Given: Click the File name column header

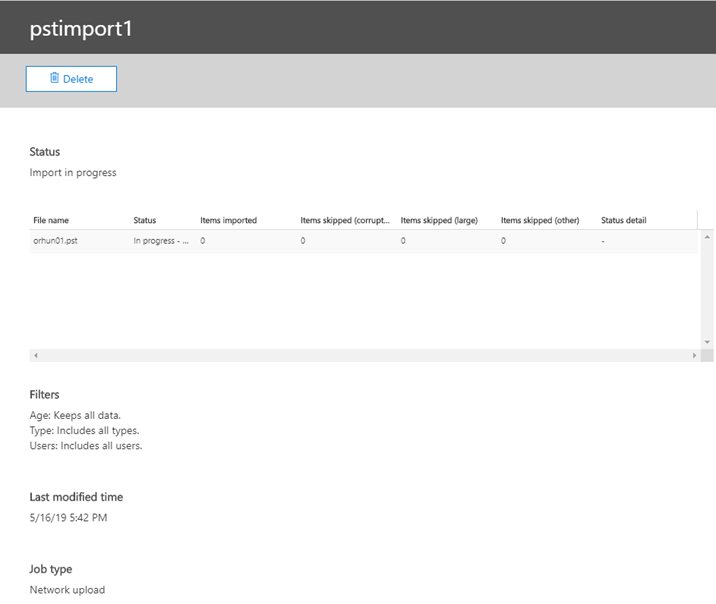Looking at the screenshot, I should 51,221.
